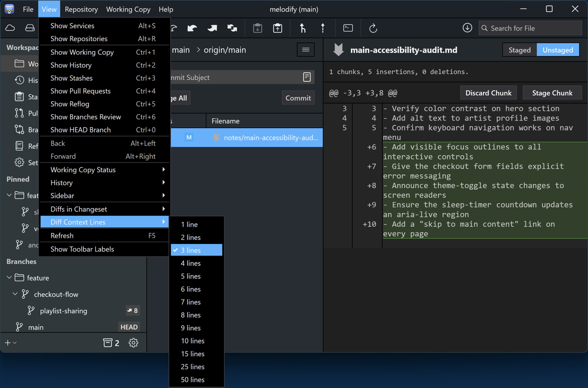Open the add plus dropdown in footer
This screenshot has width=588, height=388.
pos(11,343)
